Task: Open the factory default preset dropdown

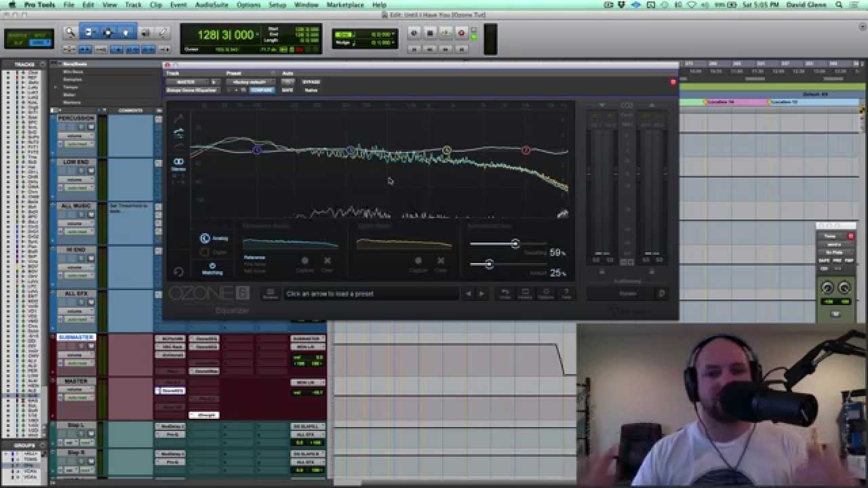Action: point(250,82)
